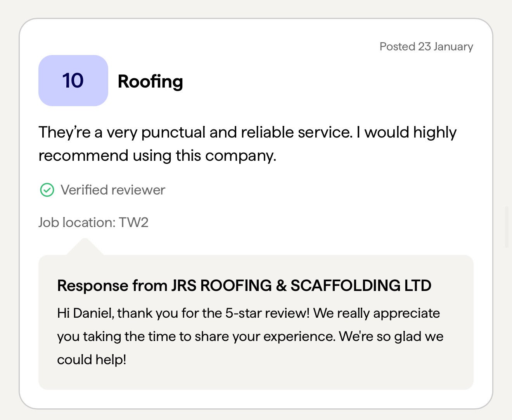Click the TW2 postcode
Screen dimensions: 512x420
pyautogui.click(x=133, y=222)
